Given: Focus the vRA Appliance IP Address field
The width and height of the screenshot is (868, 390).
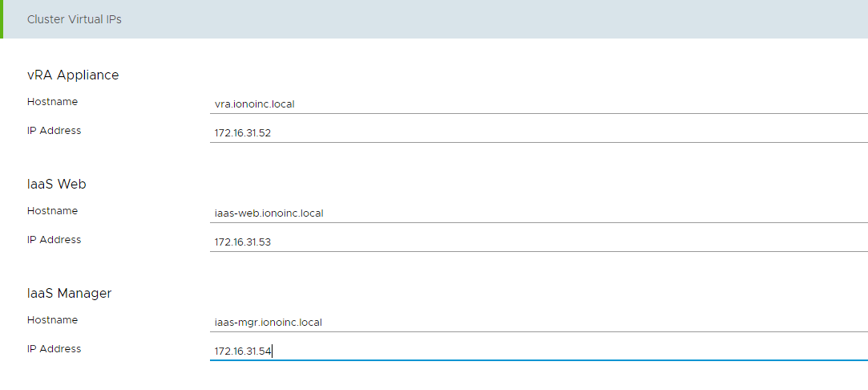Looking at the screenshot, I should [x=537, y=132].
